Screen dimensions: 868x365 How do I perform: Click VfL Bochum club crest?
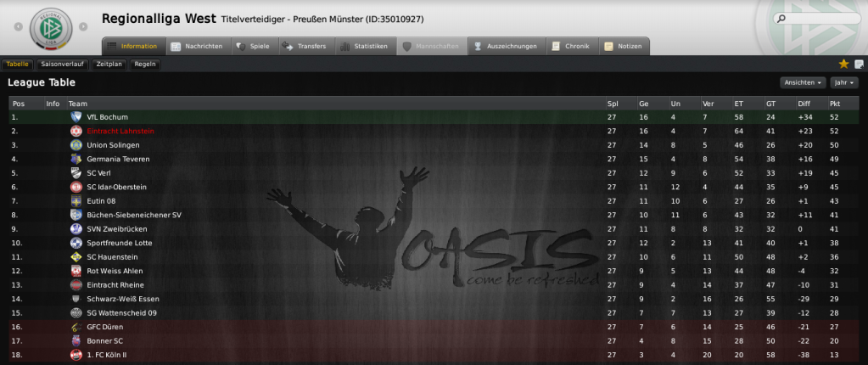click(76, 117)
